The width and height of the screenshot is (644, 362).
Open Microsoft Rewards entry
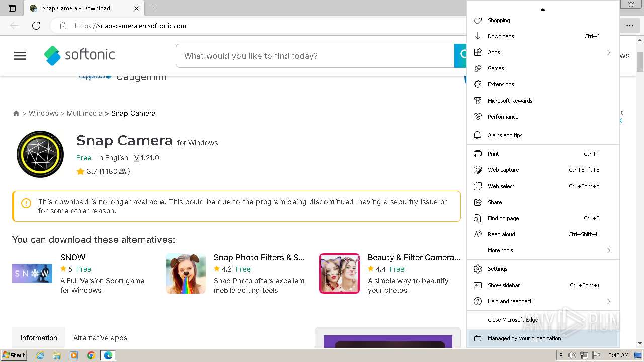tap(543, 101)
